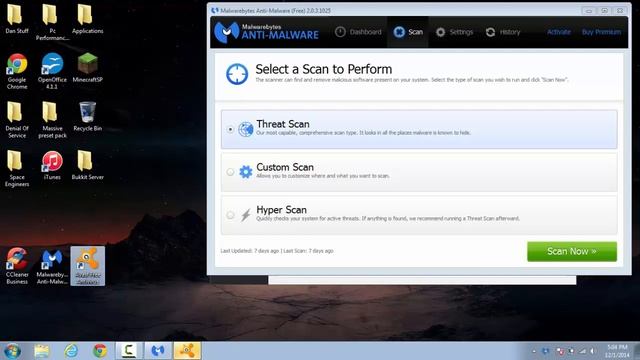
Task: Select the Denial Of Service folder
Action: click(x=17, y=120)
